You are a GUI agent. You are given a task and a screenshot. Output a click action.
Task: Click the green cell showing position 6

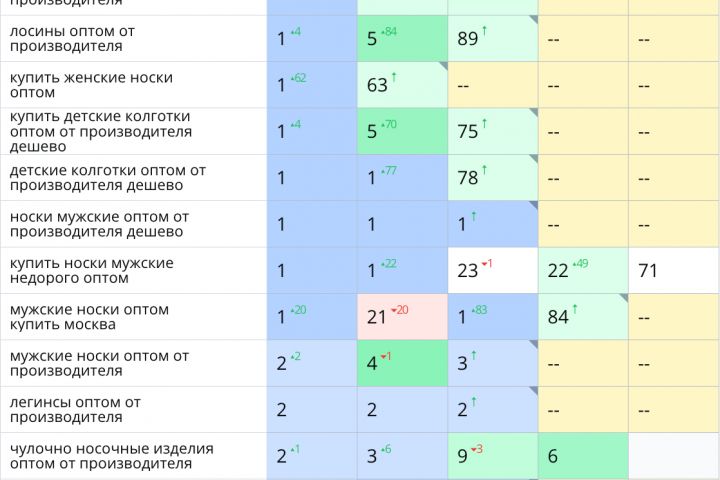pyautogui.click(x=582, y=456)
